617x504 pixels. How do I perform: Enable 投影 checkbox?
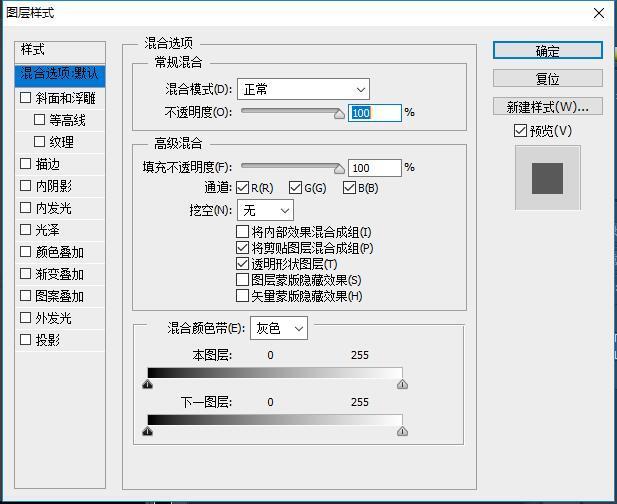click(26, 340)
